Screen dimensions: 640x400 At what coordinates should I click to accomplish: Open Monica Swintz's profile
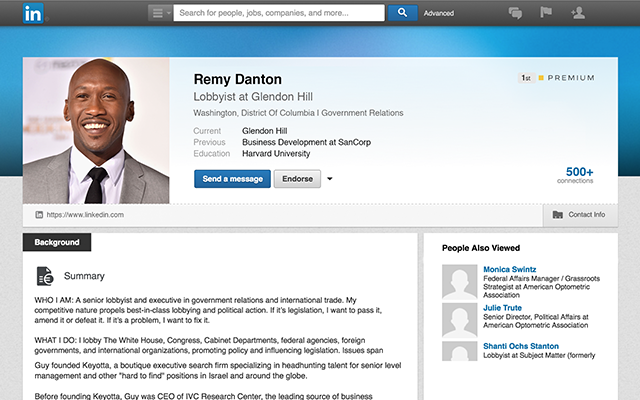point(509,269)
